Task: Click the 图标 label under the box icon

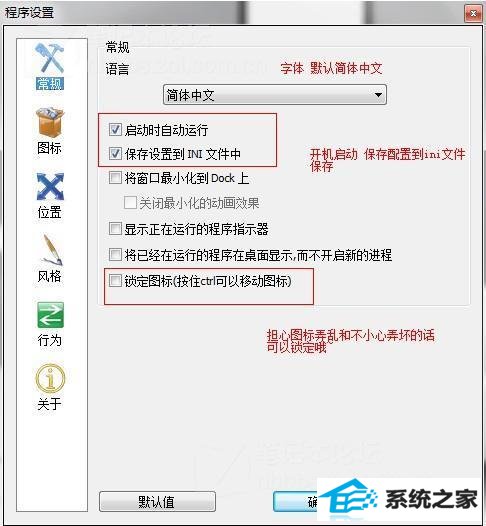Action: click(49, 148)
